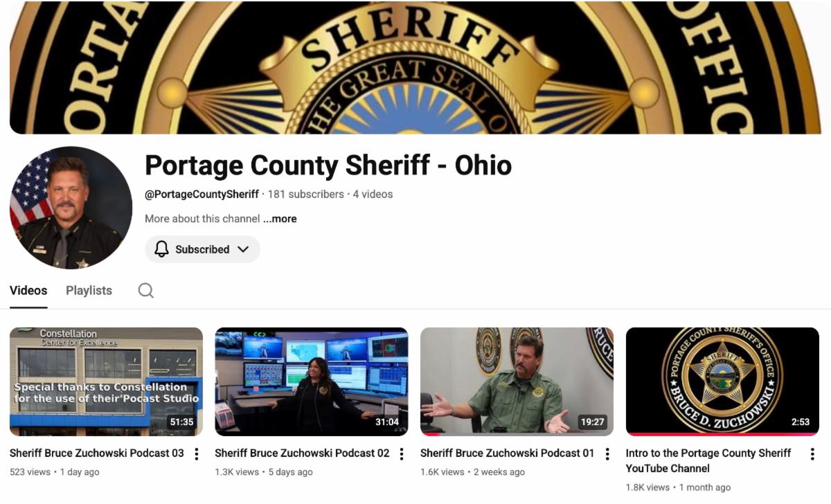Open three-dot menu for Intro channel video
Viewport: 831px width, 504px height.
click(812, 453)
